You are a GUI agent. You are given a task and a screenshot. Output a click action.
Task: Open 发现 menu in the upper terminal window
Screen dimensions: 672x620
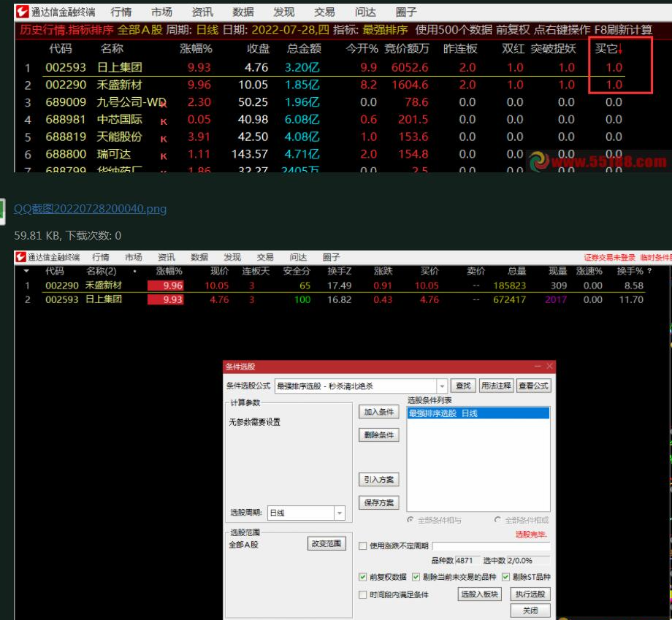(x=283, y=12)
